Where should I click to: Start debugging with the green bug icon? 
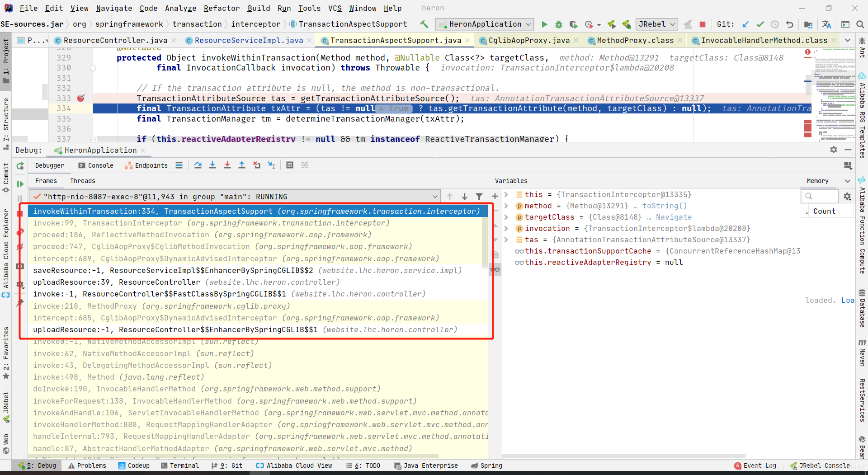559,24
